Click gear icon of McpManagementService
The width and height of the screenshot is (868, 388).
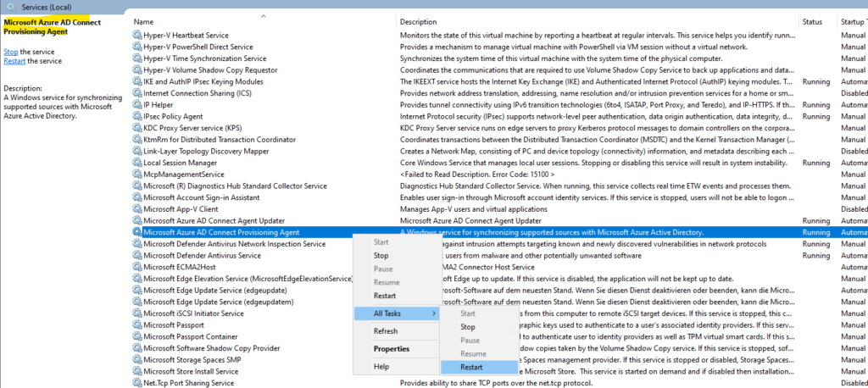pyautogui.click(x=137, y=175)
